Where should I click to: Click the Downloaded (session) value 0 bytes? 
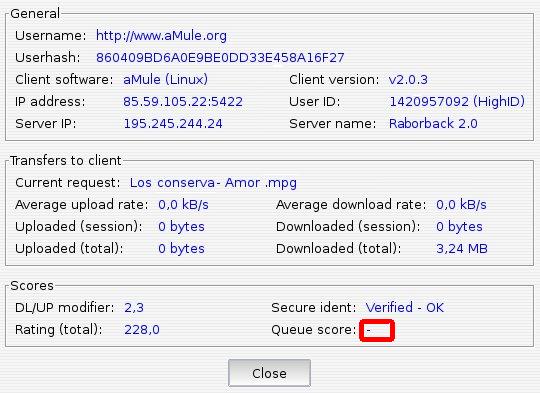(x=459, y=227)
